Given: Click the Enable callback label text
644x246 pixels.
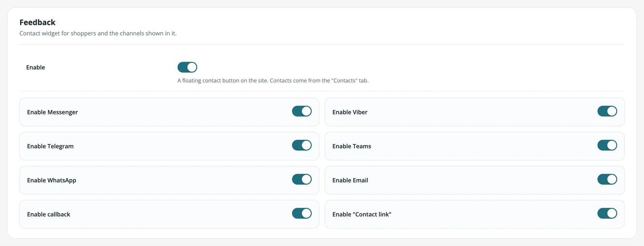Looking at the screenshot, I should click(49, 215).
